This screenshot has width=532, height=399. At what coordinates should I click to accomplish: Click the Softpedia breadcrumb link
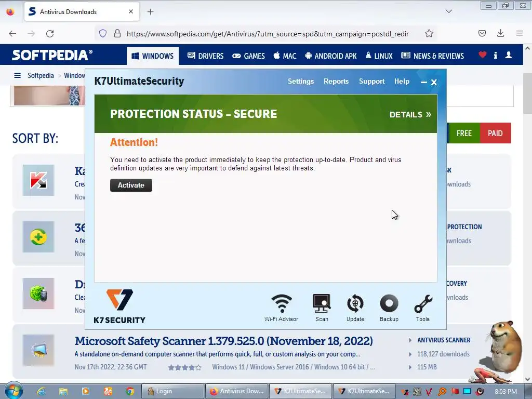pos(41,75)
